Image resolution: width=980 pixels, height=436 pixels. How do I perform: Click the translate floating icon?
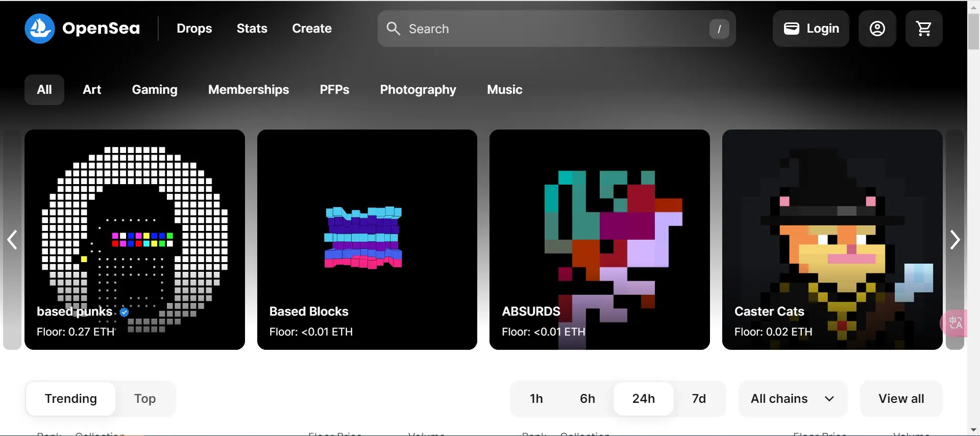click(955, 323)
